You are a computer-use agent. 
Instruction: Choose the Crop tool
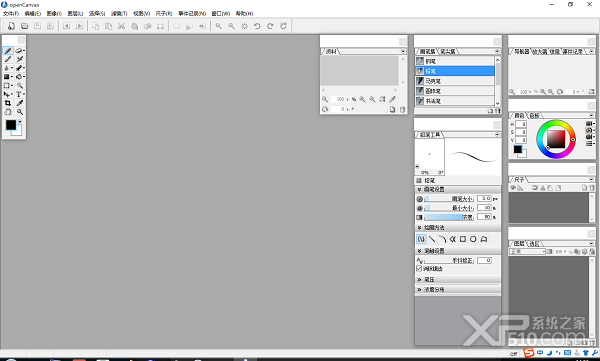(8, 103)
